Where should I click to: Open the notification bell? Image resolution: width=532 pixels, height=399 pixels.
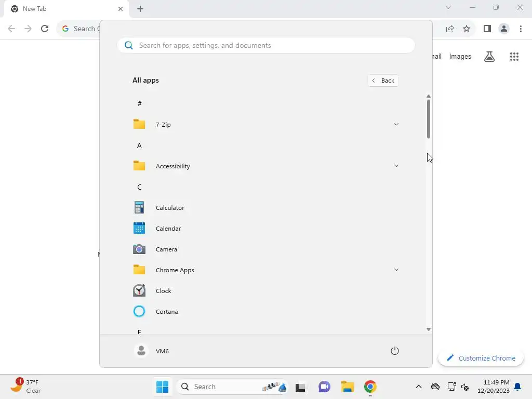click(x=518, y=387)
